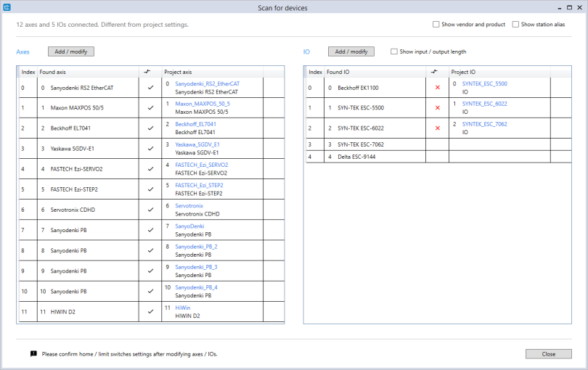Viewport: 588px width, 370px height.
Task: Open the SanyoDenki project axis link
Action: (x=189, y=226)
